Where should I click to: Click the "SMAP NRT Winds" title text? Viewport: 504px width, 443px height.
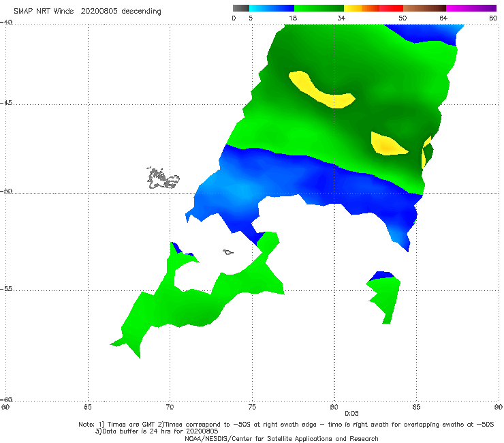point(44,11)
